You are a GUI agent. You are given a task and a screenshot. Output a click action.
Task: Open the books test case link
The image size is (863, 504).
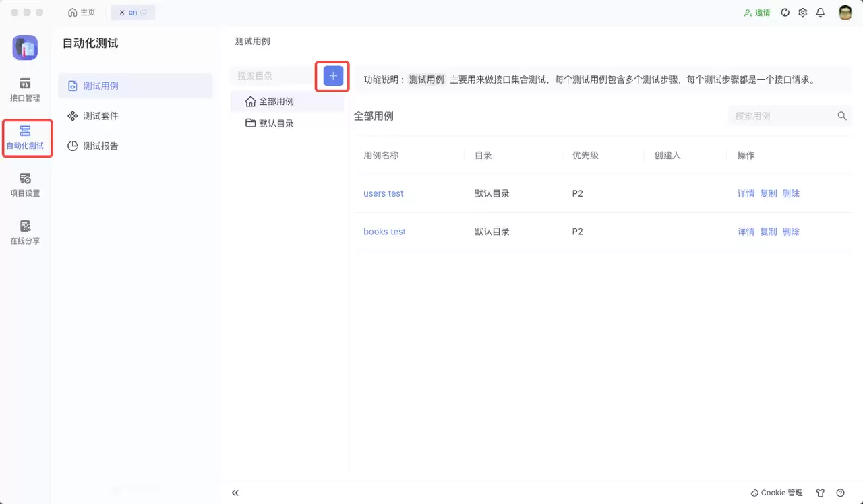pos(384,232)
